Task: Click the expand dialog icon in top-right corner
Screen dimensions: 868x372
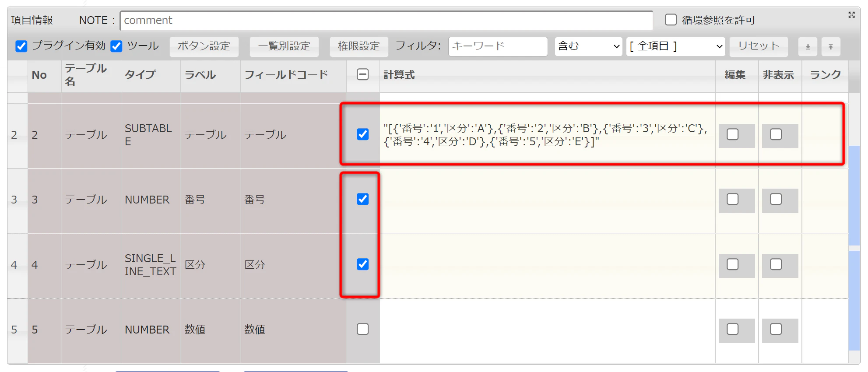Action: click(851, 15)
